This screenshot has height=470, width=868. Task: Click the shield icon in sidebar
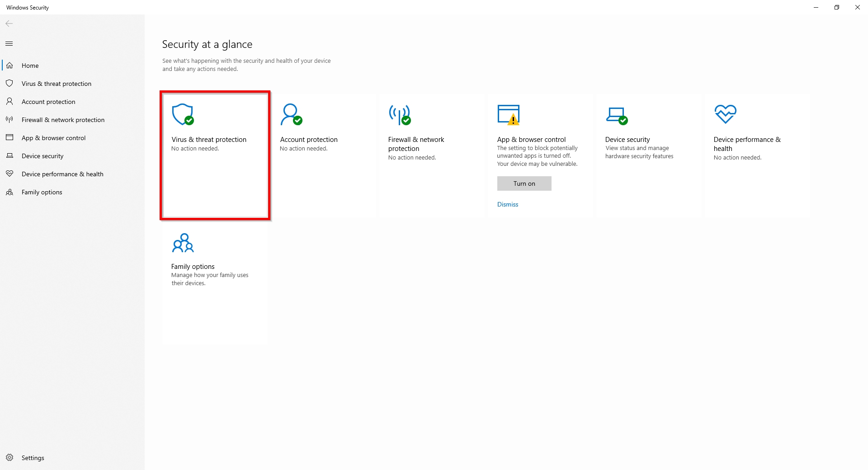coord(9,84)
